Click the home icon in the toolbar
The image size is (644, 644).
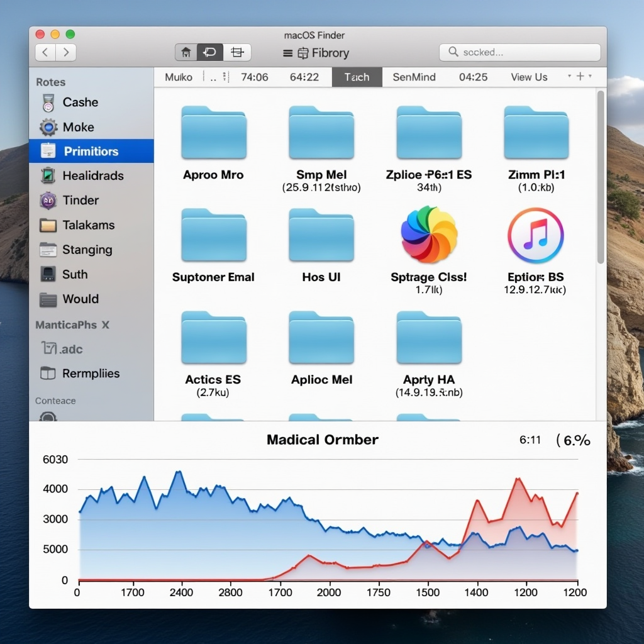(x=186, y=52)
